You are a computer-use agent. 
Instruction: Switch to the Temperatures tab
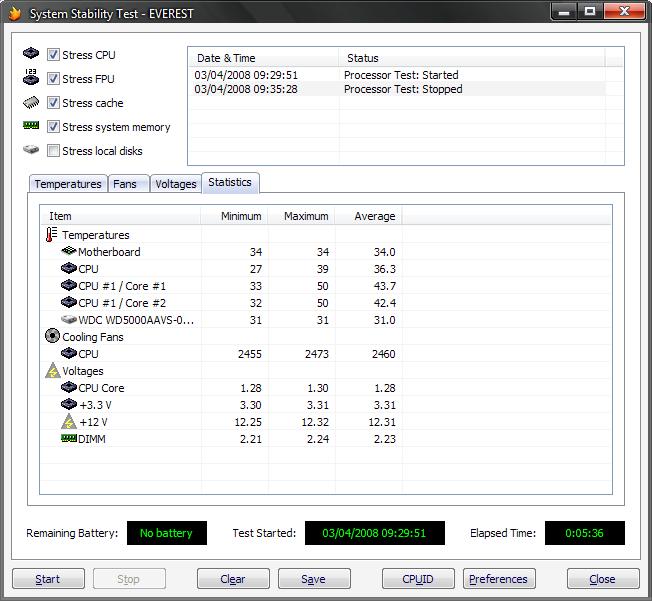68,184
